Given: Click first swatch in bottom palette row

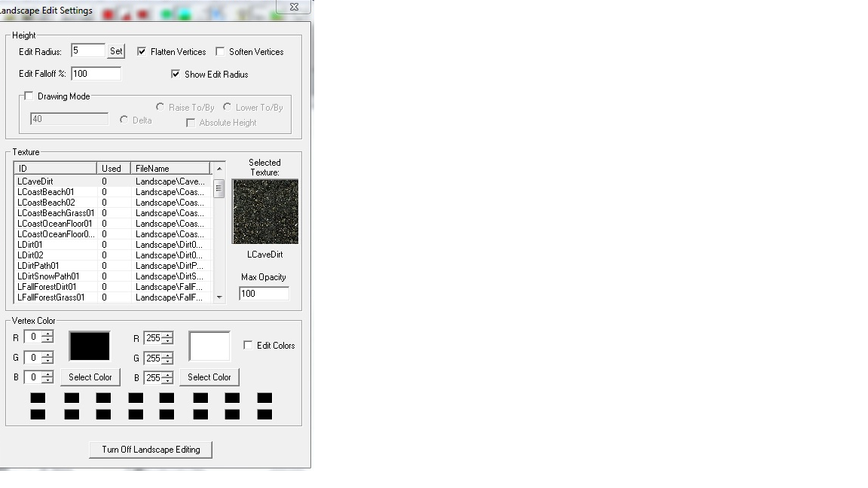Looking at the screenshot, I should tap(38, 414).
